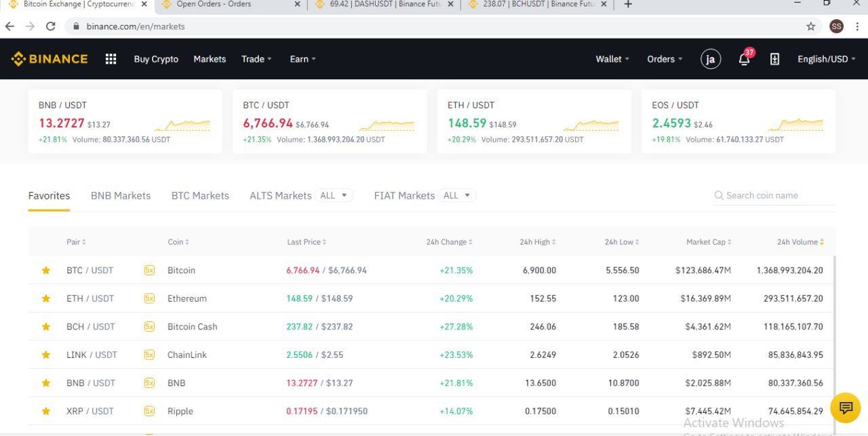Go back using browser back arrow
This screenshot has width=868, height=436.
pyautogui.click(x=9, y=26)
